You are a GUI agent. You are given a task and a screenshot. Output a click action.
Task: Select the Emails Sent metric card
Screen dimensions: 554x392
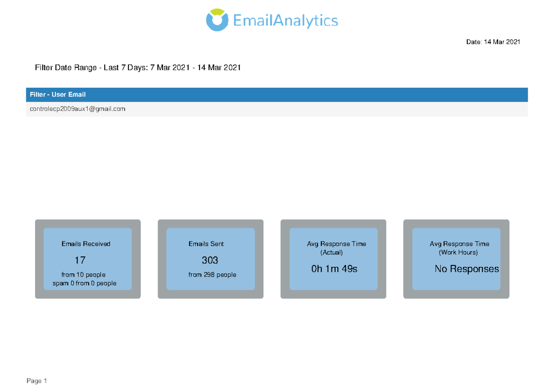pos(210,259)
